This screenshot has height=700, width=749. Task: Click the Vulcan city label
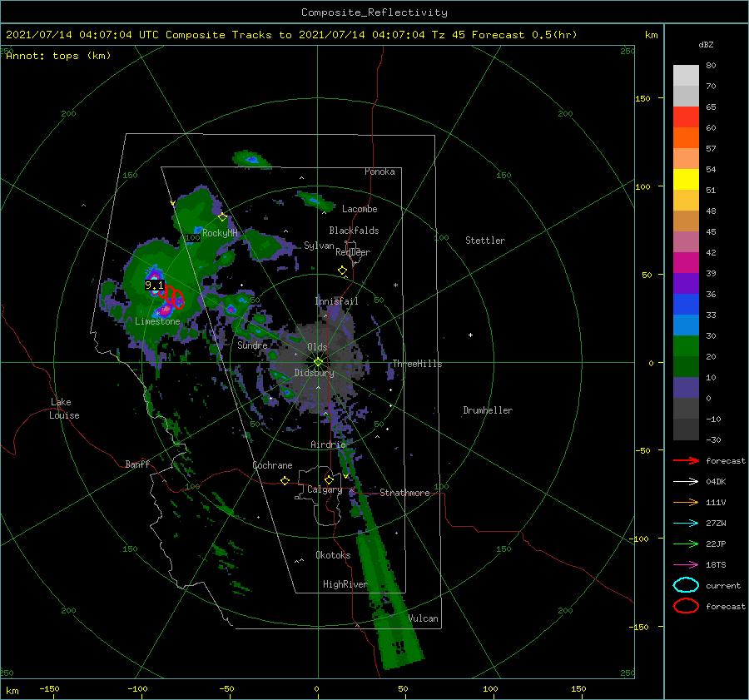point(423,618)
